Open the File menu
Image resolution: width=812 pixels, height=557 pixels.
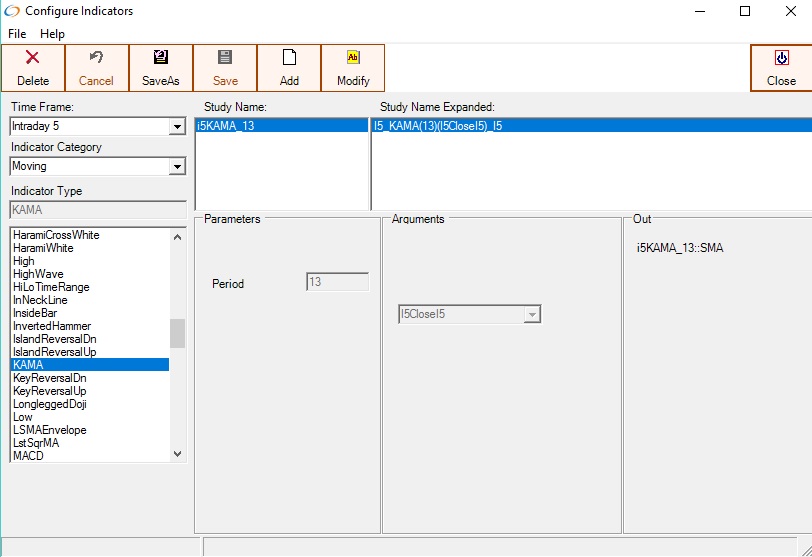[x=17, y=34]
